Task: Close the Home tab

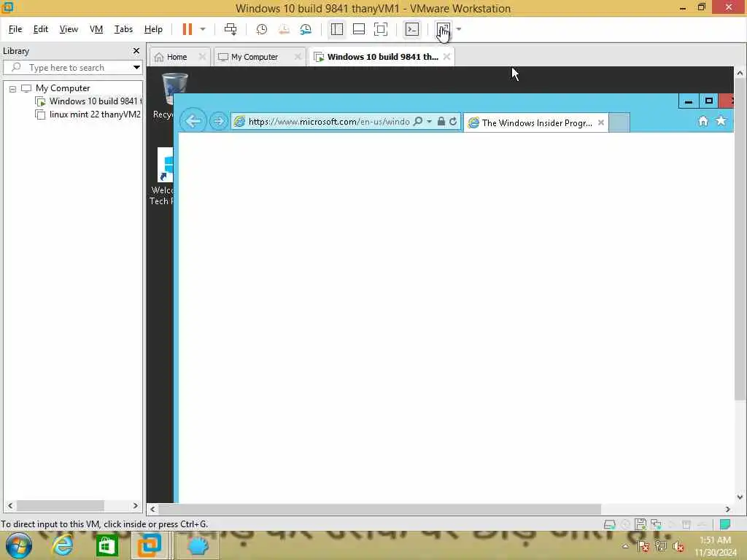Action: pos(203,57)
